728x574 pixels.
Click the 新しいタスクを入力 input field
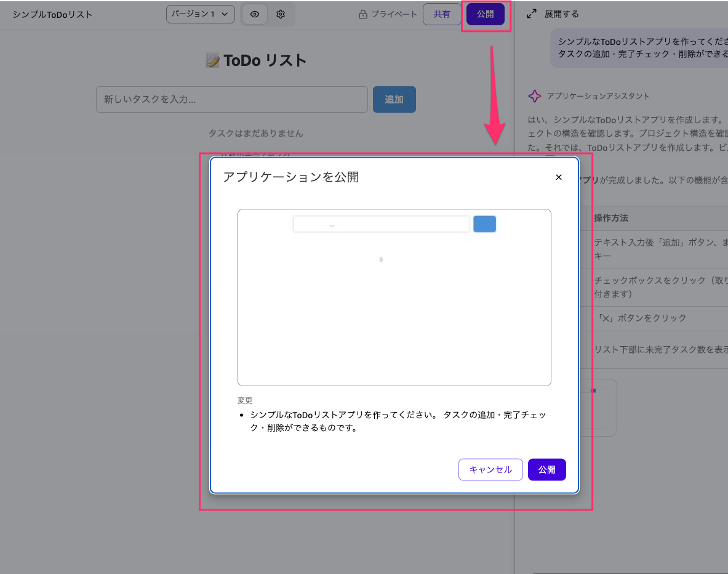coord(232,99)
